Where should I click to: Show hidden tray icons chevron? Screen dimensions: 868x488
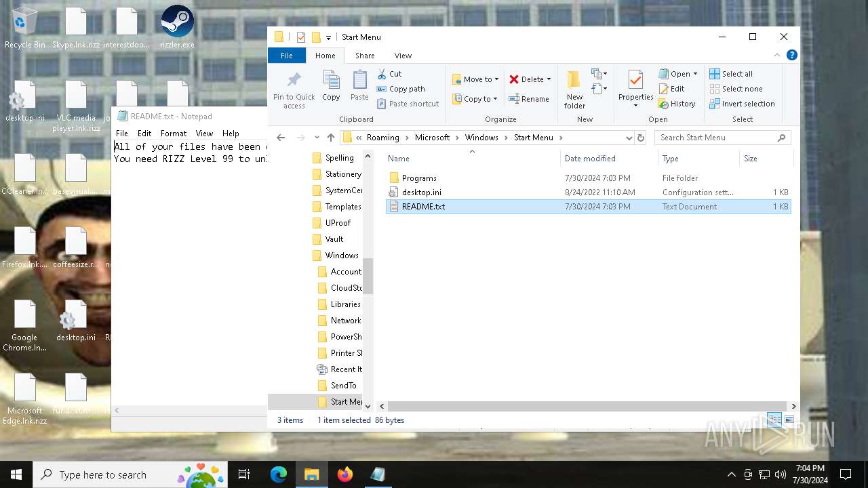(731, 474)
